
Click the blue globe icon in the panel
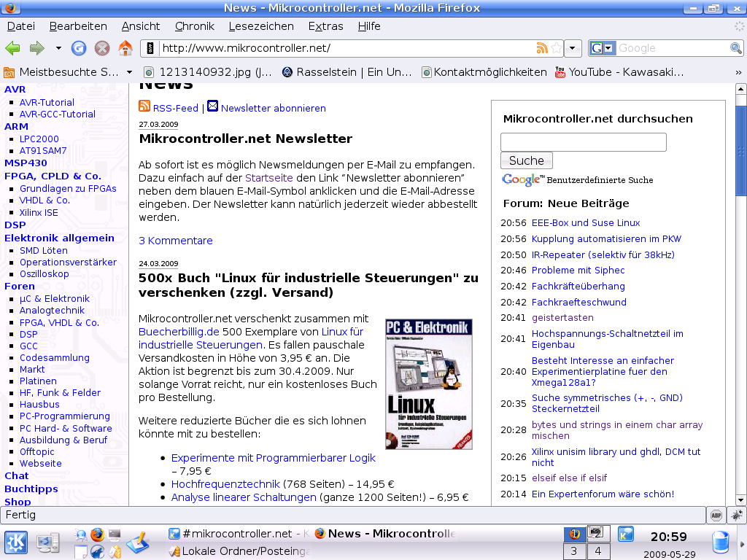pos(97,551)
